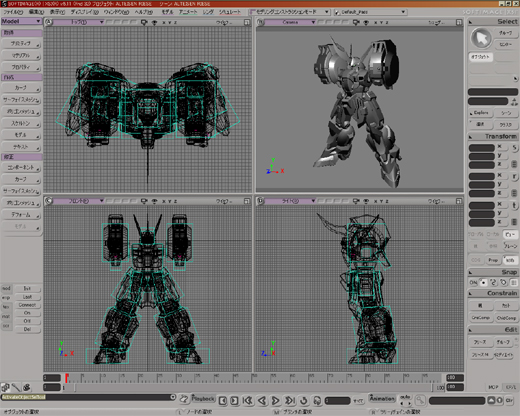Toggle the eye visibility icon in Front viewport
The height and width of the screenshot is (416, 520).
coord(154,201)
